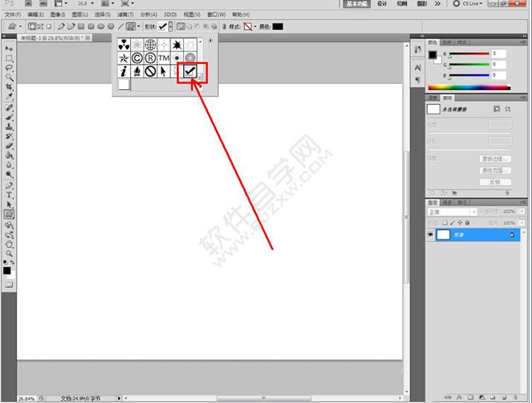532x403 pixels.
Task: Switch to the 通道 channels tab
Action: point(447,202)
